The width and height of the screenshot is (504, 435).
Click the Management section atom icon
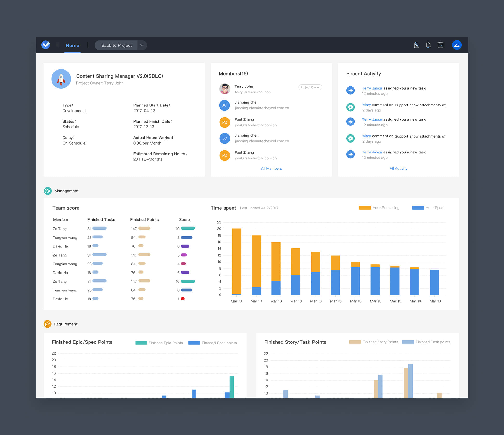coord(48,191)
